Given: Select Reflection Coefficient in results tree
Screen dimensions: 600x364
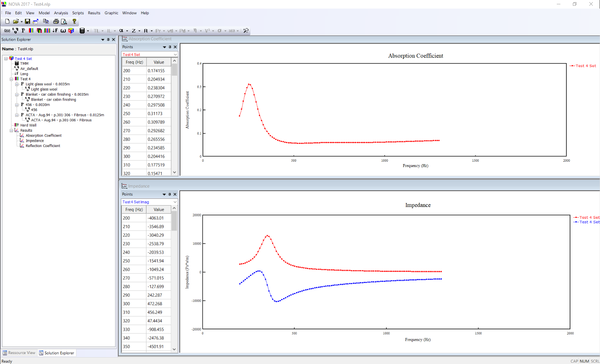Looking at the screenshot, I should [x=43, y=146].
